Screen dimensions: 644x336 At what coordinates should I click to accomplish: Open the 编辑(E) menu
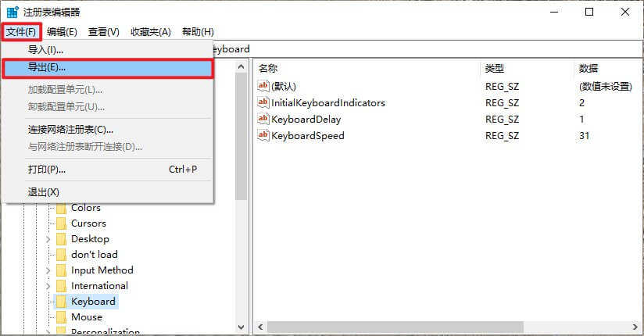point(62,32)
